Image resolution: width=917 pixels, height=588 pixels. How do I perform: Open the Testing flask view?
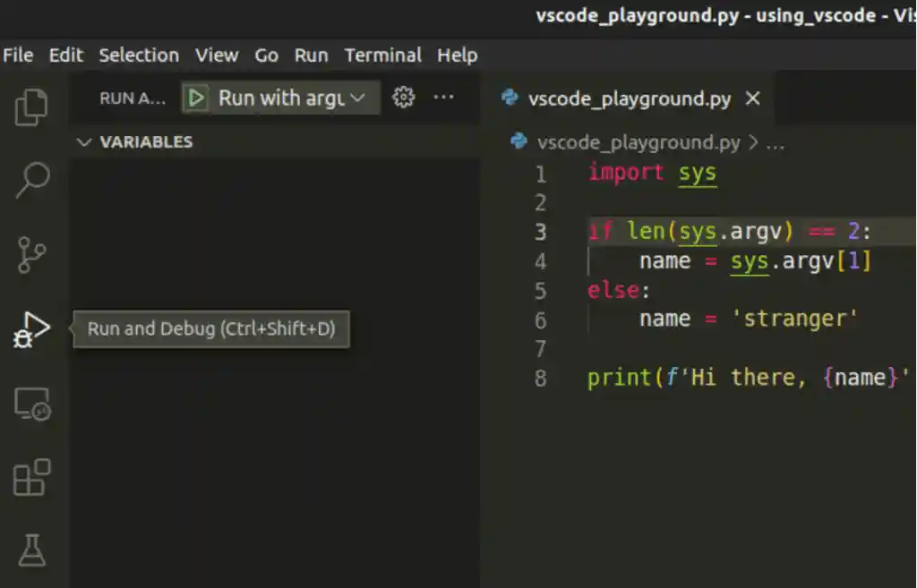pos(31,550)
